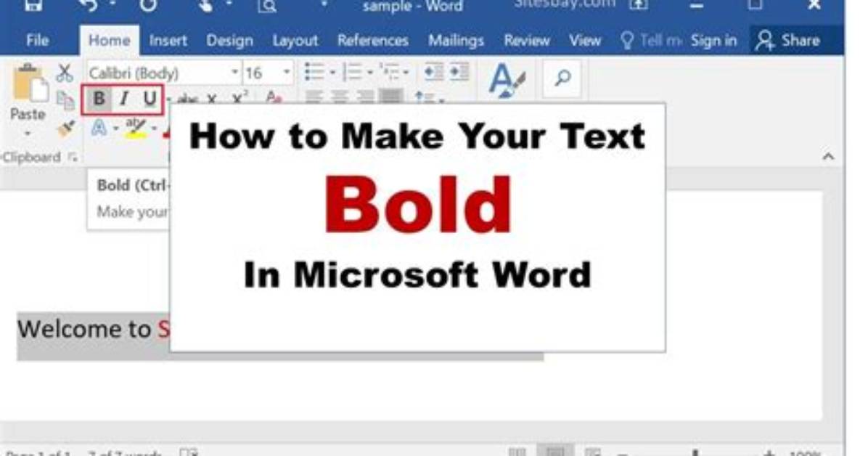Click the Decrease Indent icon
This screenshot has width=868, height=456.
pos(433,71)
